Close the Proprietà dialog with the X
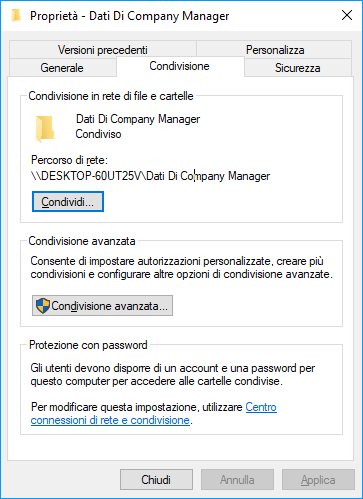This screenshot has height=499, width=363. click(x=347, y=15)
